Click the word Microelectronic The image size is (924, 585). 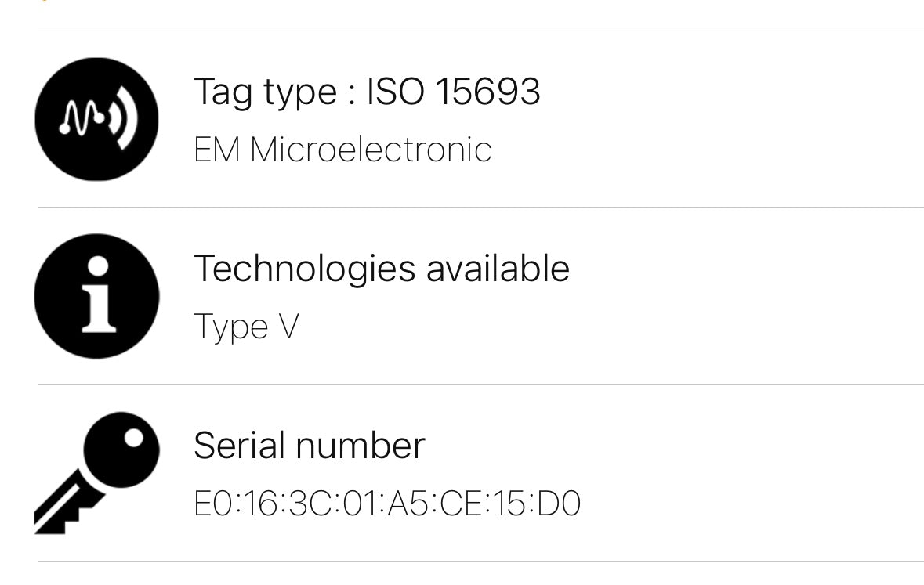pyautogui.click(x=371, y=150)
